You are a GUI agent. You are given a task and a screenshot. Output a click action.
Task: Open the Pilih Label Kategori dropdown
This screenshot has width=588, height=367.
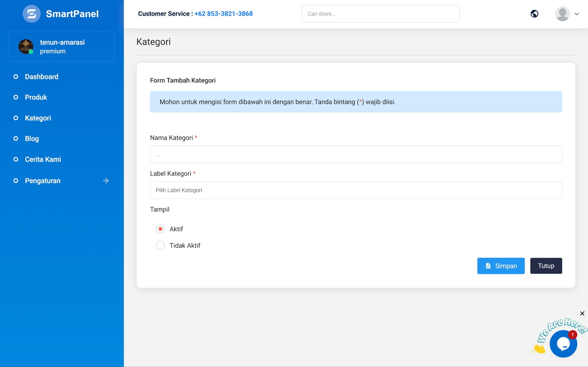coord(356,190)
